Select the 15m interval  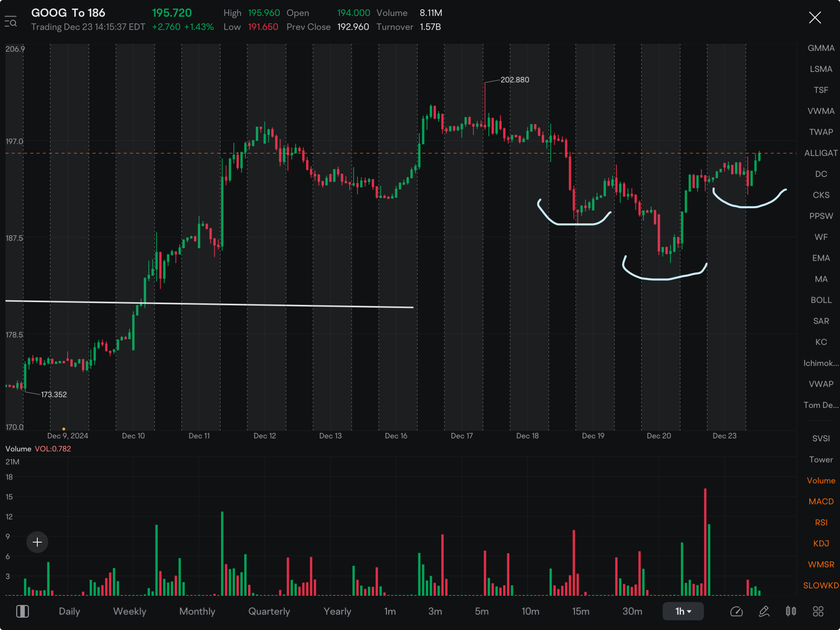pos(581,611)
